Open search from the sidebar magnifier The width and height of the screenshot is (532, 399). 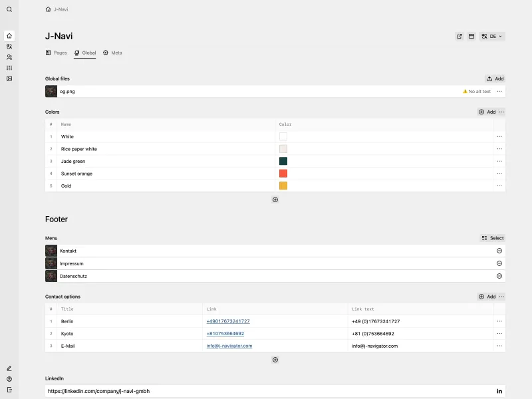click(x=8, y=10)
